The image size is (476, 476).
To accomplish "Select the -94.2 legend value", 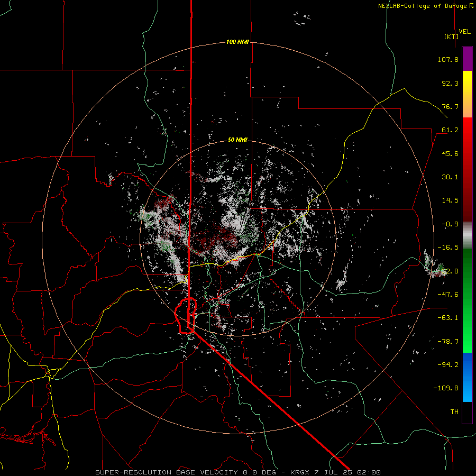I will point(448,365).
